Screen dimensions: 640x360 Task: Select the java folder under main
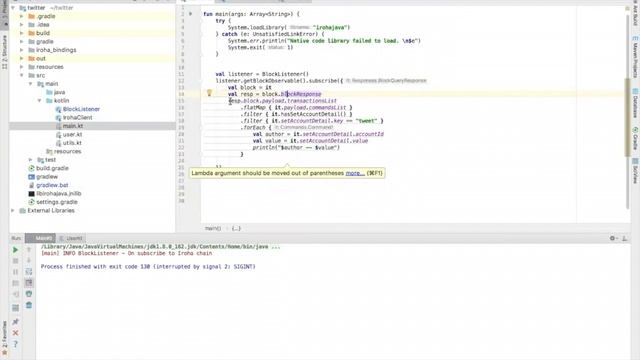tap(59, 92)
